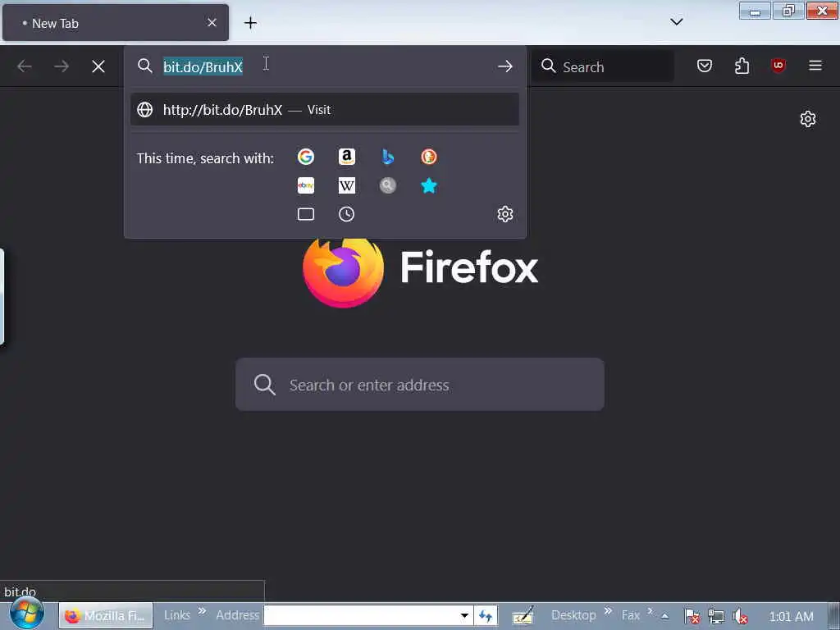
Task: Click the Links toolbar label
Action: 177,615
